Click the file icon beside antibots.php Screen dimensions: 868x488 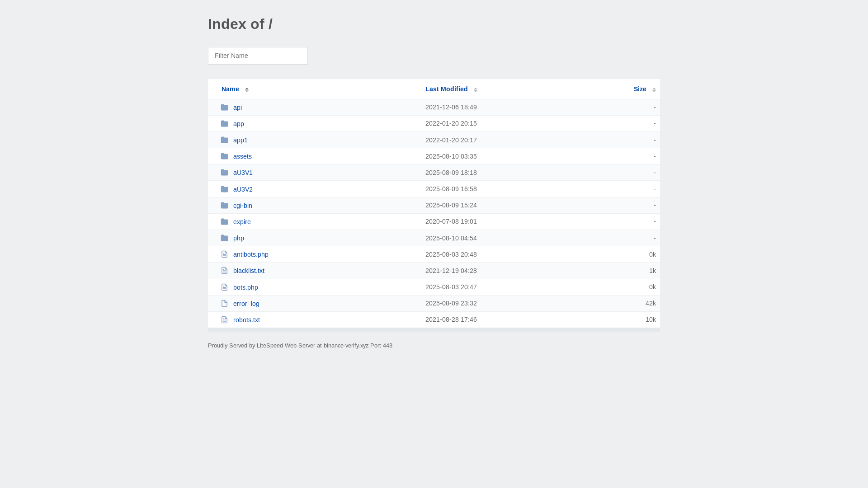(224, 254)
